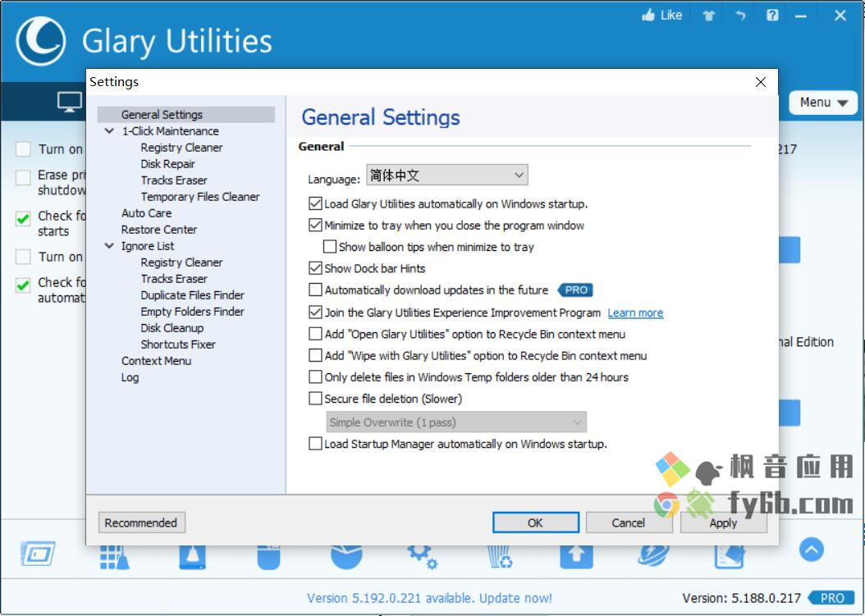Launch registry cleaner grid-and-broom dock icon

pyautogui.click(x=114, y=557)
